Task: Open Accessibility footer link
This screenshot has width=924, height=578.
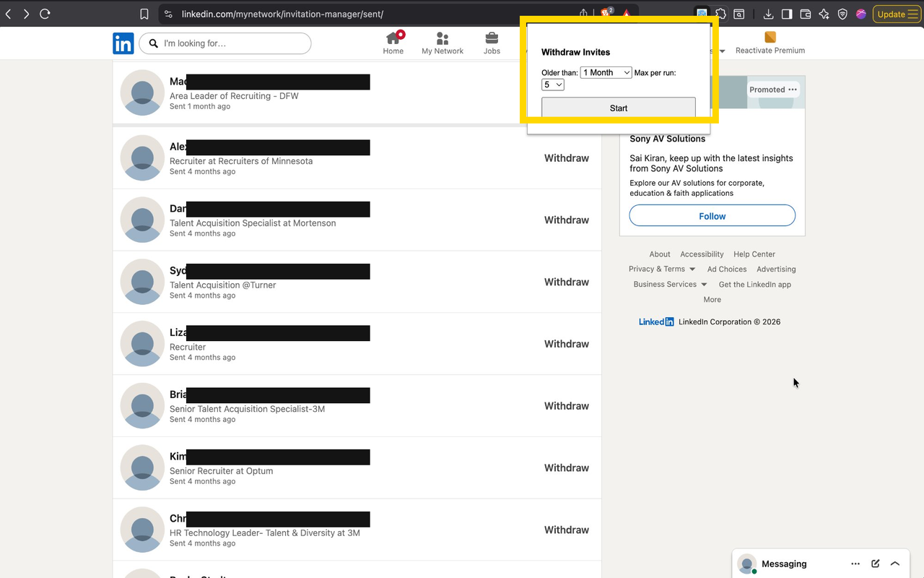Action: point(702,254)
